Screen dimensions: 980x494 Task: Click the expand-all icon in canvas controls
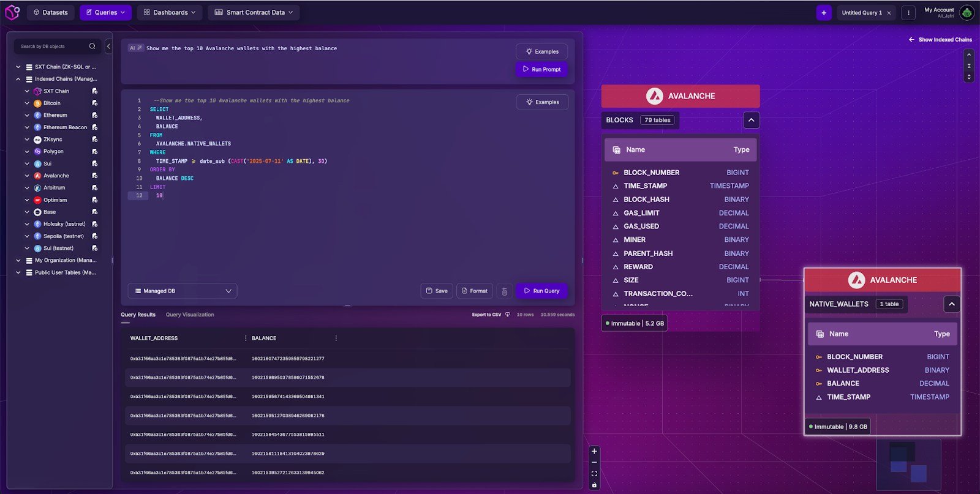pyautogui.click(x=969, y=77)
